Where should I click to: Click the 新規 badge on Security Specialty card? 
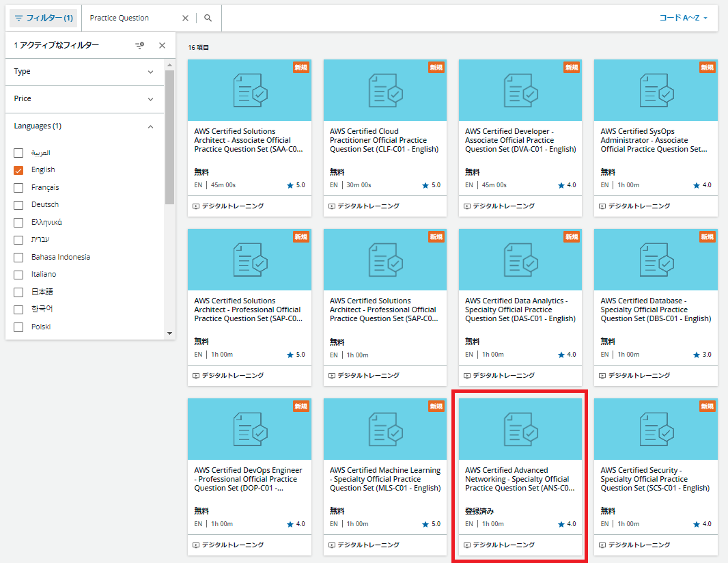pyautogui.click(x=707, y=407)
